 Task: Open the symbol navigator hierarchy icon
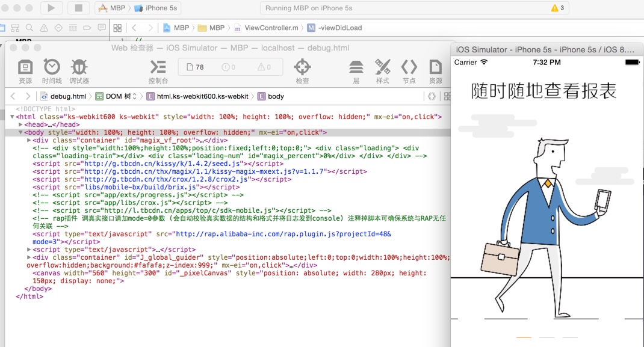(x=15, y=28)
